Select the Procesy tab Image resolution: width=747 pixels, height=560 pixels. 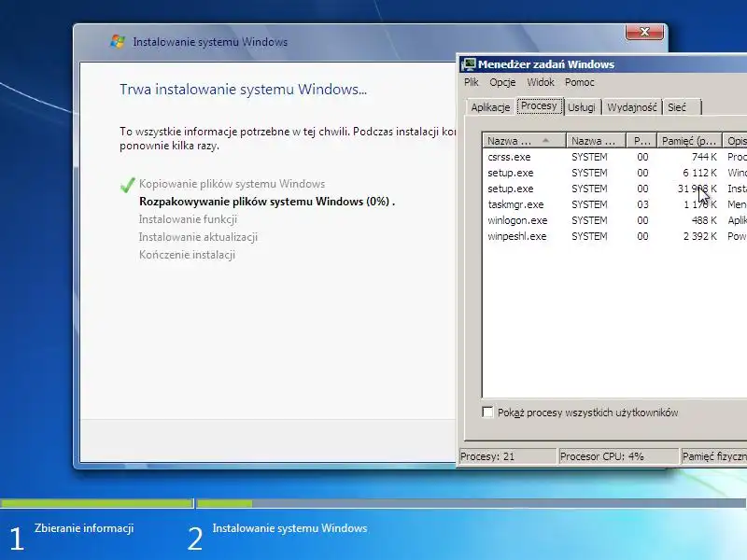(540, 105)
